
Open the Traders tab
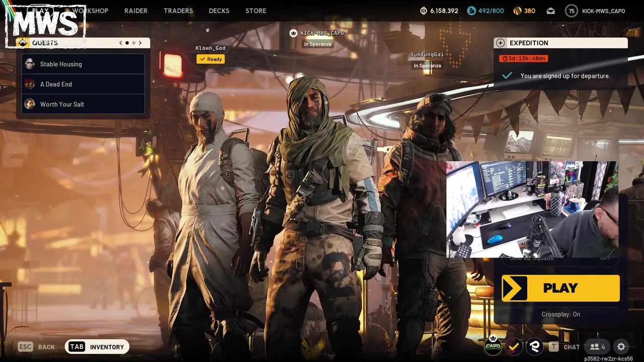[178, 11]
